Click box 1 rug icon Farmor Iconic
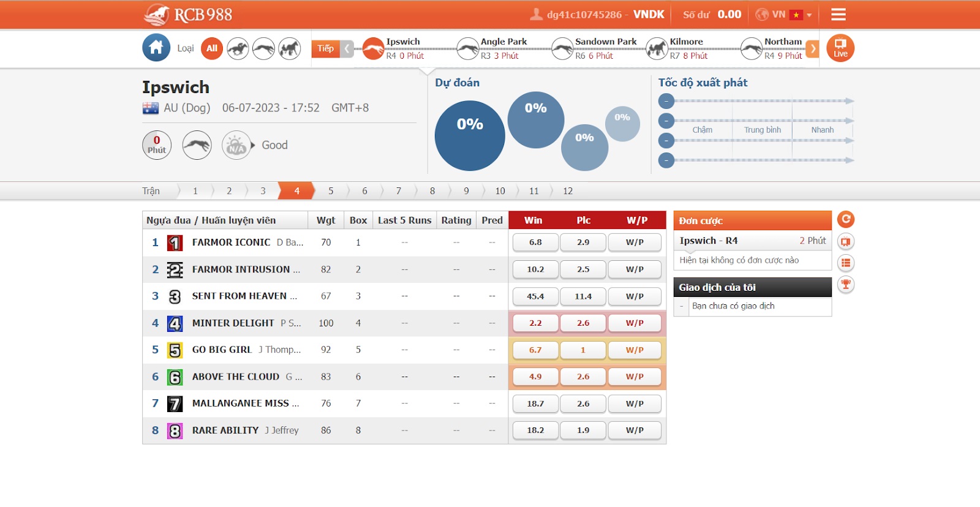 pyautogui.click(x=175, y=243)
